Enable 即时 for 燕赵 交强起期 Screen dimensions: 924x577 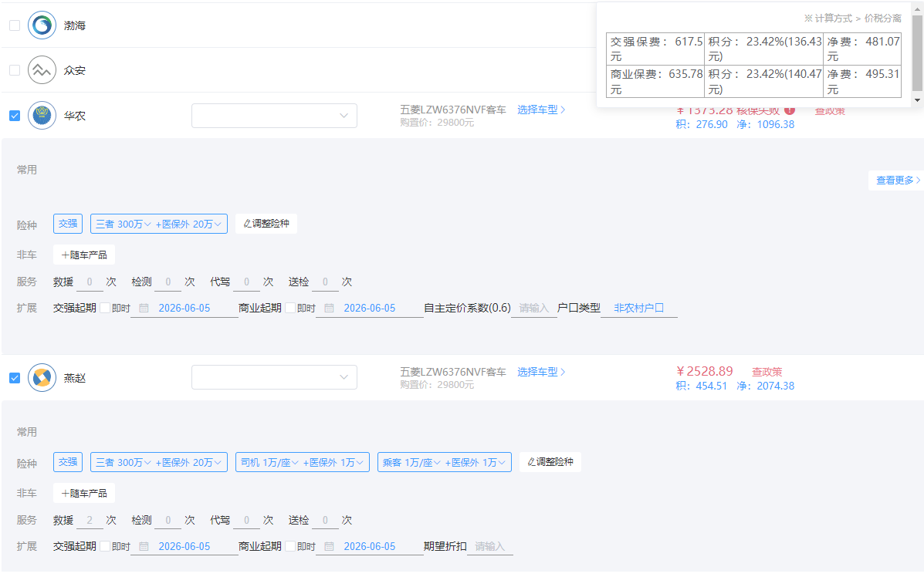[x=105, y=546]
